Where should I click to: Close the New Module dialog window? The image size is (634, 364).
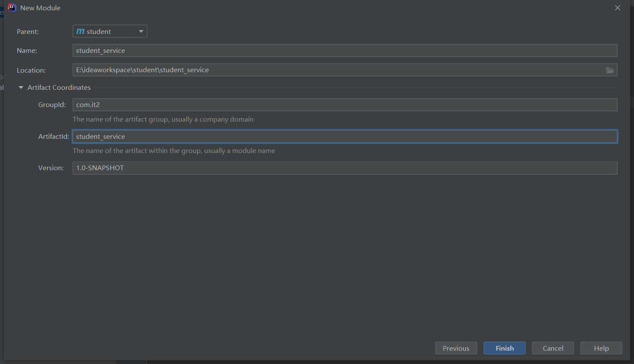click(618, 8)
